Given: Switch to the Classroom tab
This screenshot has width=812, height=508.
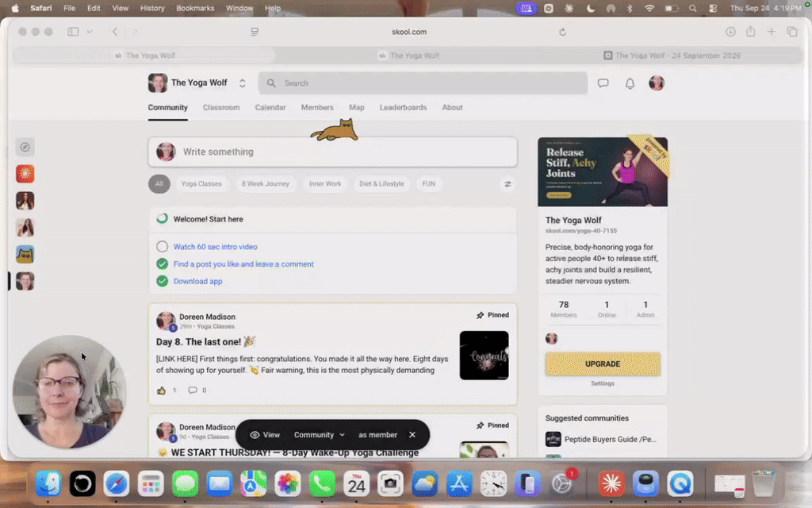Looking at the screenshot, I should (x=221, y=107).
